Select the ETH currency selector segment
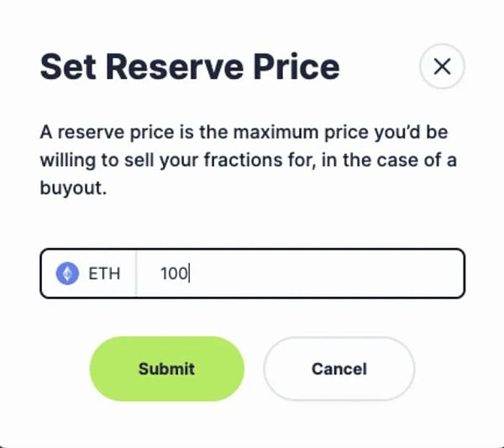The height and width of the screenshot is (448, 504). (88, 273)
